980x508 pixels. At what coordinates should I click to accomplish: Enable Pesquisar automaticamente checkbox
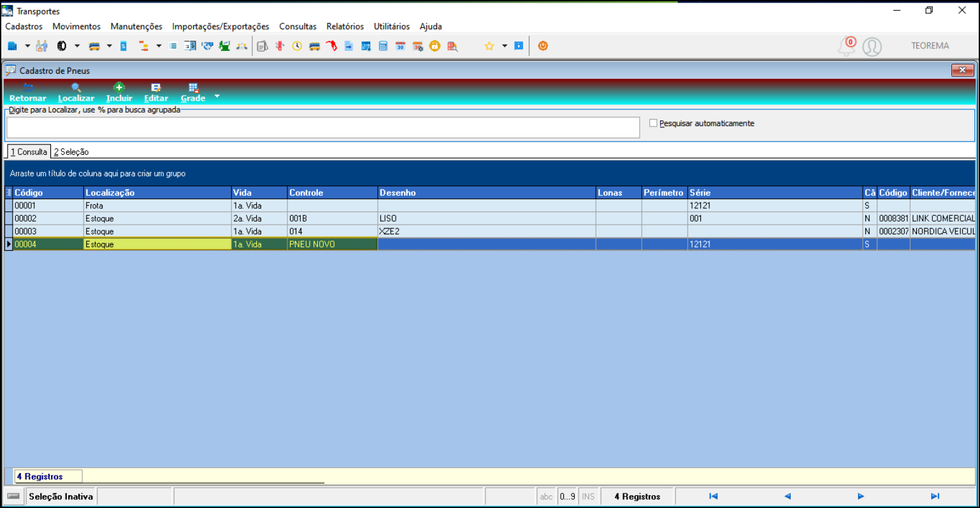click(x=653, y=123)
